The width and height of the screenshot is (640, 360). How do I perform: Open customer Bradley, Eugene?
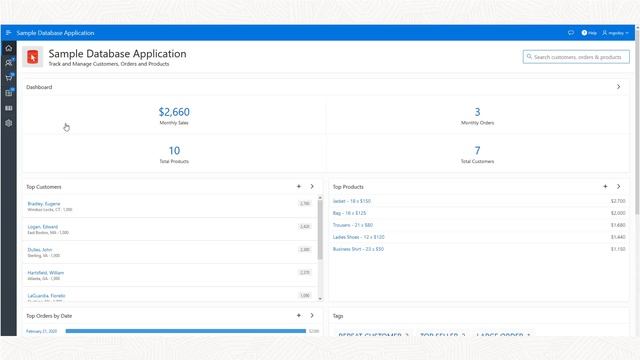[x=44, y=204]
